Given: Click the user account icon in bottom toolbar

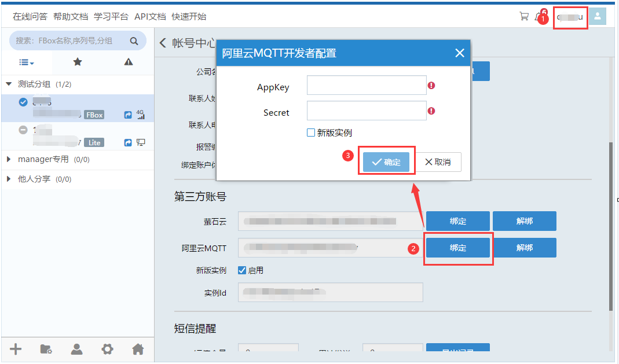Looking at the screenshot, I should 76,349.
